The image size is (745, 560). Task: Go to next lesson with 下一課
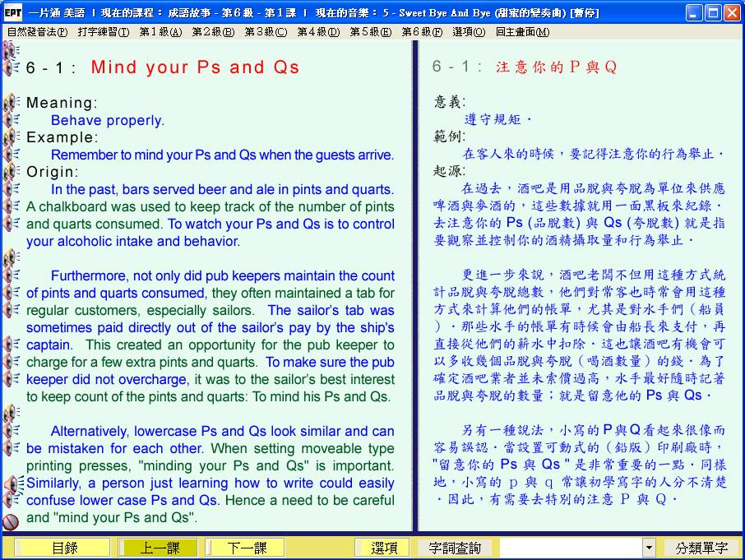point(246,548)
